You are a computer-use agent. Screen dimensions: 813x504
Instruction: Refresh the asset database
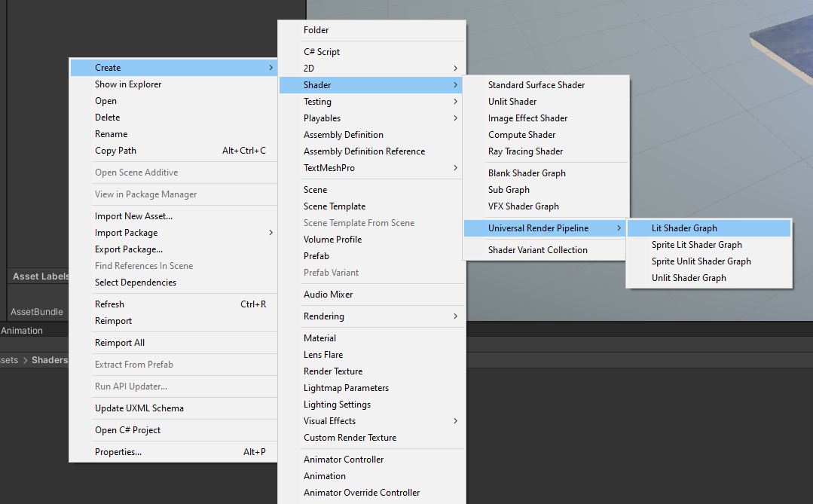pos(109,304)
